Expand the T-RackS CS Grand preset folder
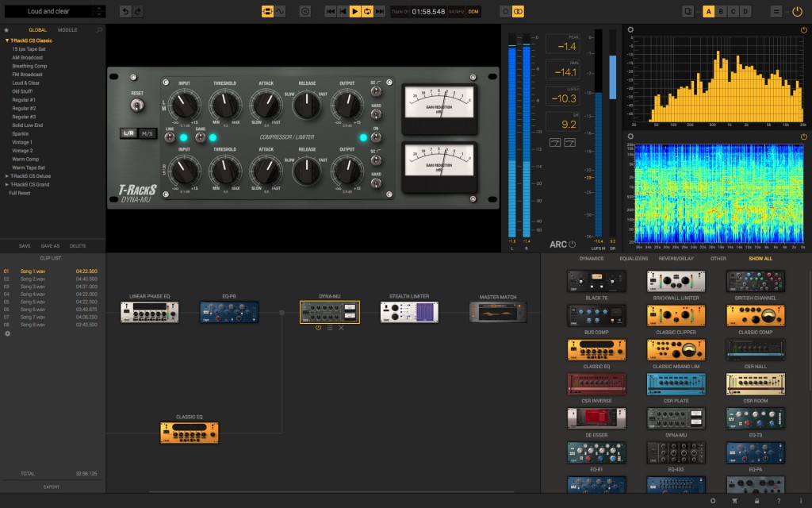This screenshot has height=508, width=812. (29, 184)
